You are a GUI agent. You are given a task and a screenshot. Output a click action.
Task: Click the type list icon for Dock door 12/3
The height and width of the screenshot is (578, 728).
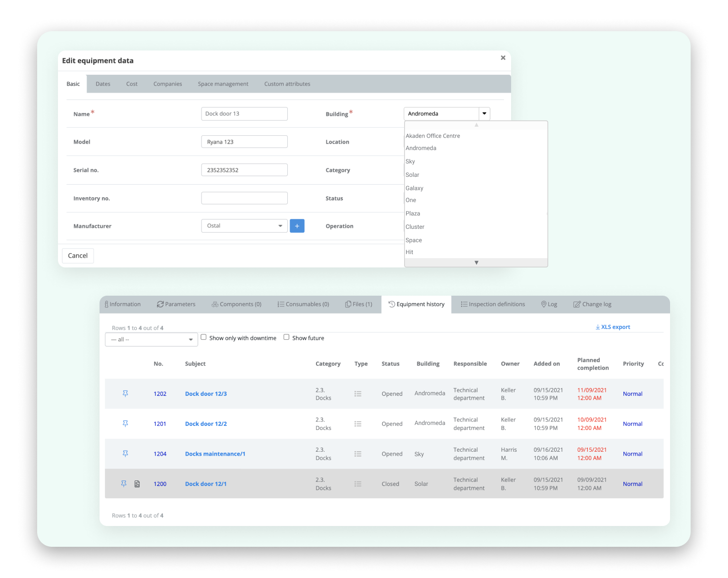point(358,394)
